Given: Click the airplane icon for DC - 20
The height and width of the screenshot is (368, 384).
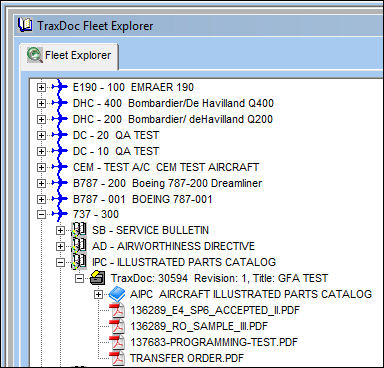Looking at the screenshot, I should click(60, 135).
